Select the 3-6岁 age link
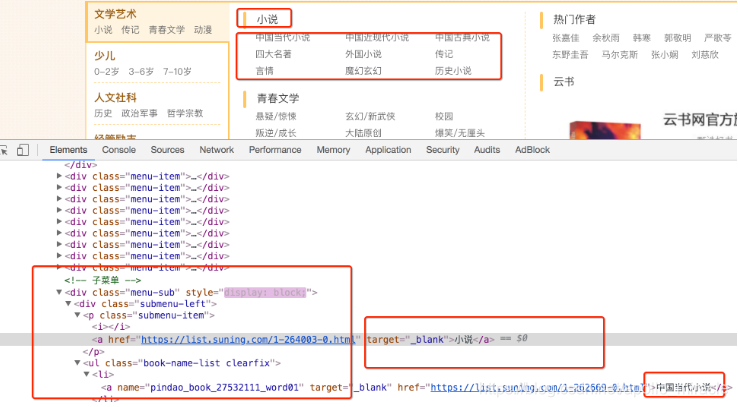This screenshot has height=407, width=738. (x=141, y=72)
